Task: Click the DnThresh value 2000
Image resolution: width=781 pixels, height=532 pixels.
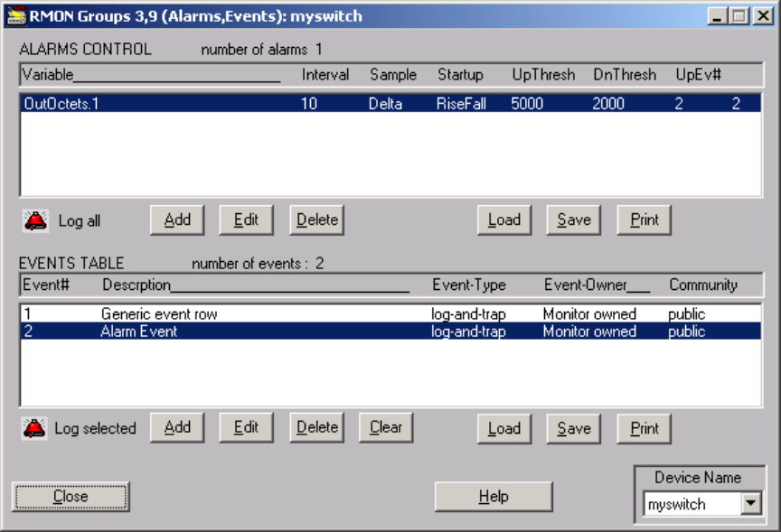Action: [x=608, y=104]
